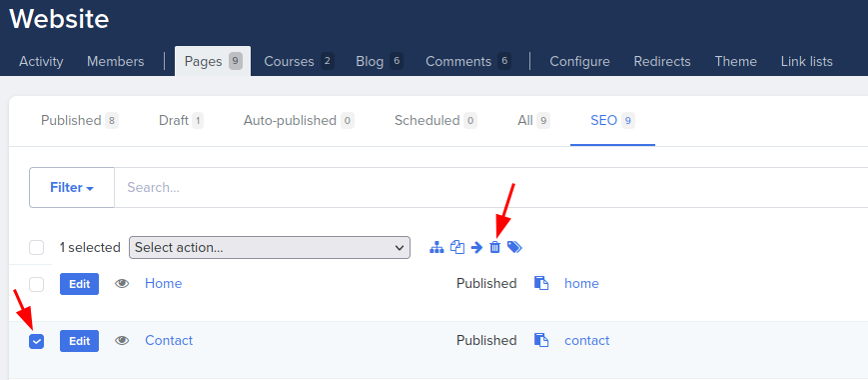Click the tag icon

pyautogui.click(x=514, y=248)
